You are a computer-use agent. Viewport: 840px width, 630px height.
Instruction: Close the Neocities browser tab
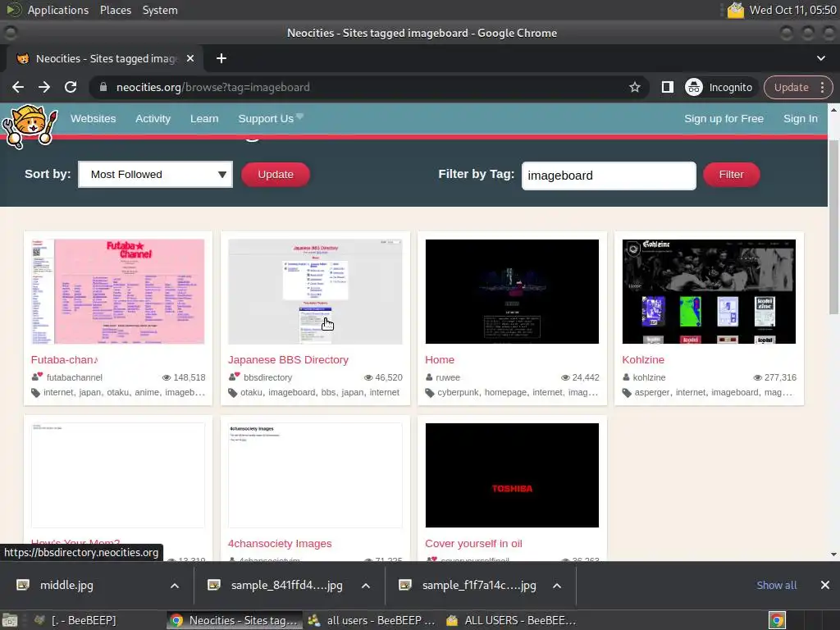point(190,58)
